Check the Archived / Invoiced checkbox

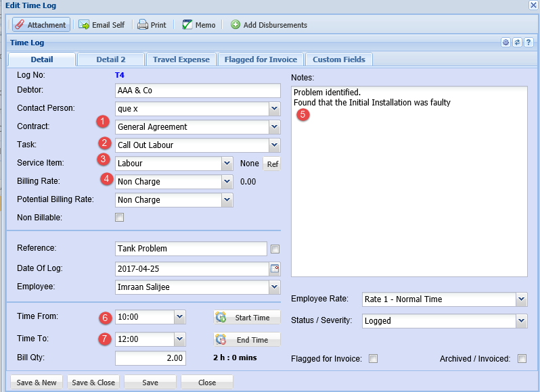pos(522,359)
